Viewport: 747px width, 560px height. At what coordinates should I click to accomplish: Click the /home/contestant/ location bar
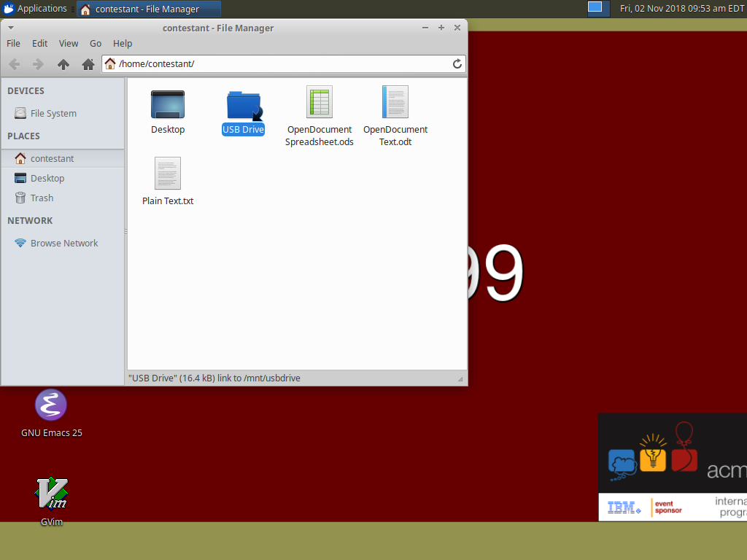[x=284, y=64]
